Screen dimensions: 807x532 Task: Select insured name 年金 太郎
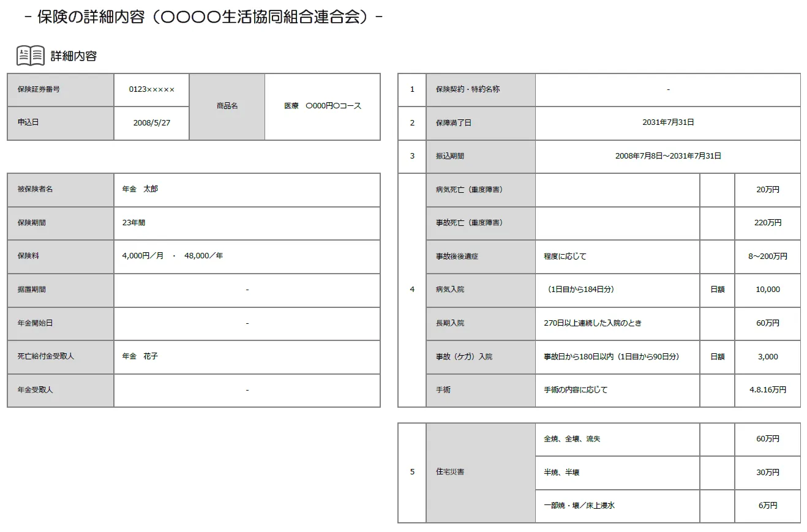point(140,189)
